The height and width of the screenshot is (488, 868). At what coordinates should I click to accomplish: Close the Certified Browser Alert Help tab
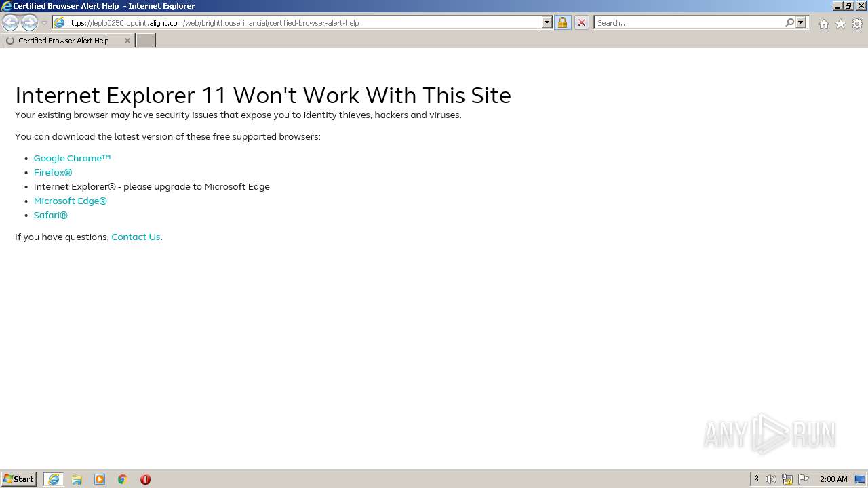click(127, 41)
